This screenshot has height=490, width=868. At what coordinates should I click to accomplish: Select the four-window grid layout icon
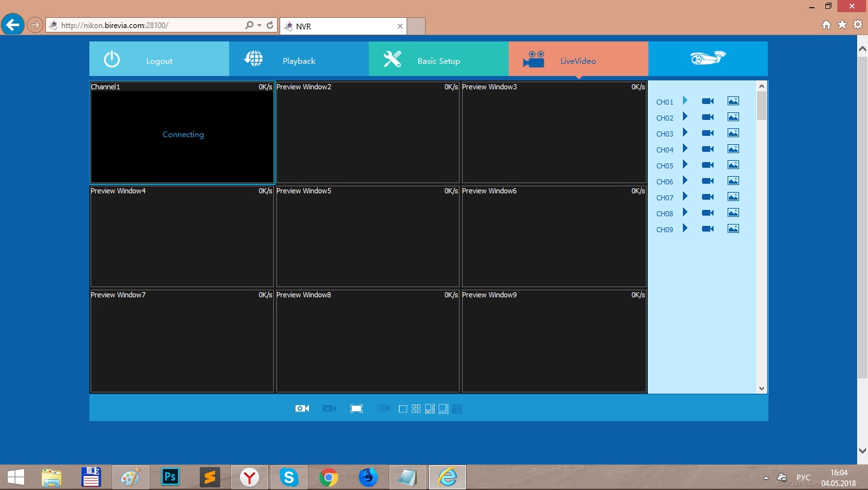click(x=416, y=409)
